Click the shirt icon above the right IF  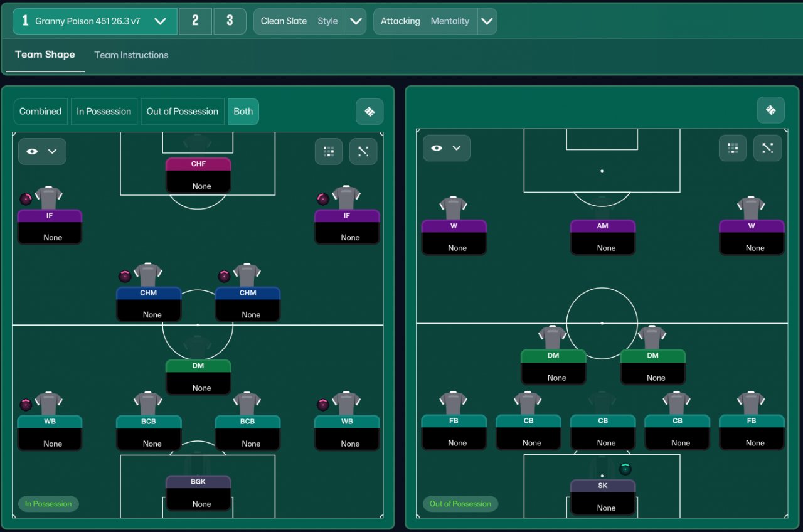click(x=346, y=198)
